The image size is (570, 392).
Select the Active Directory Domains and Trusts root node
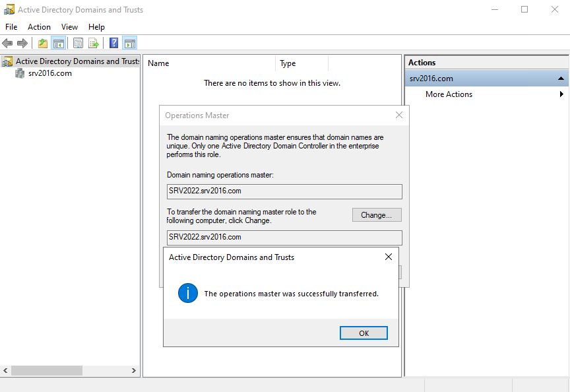(71, 61)
